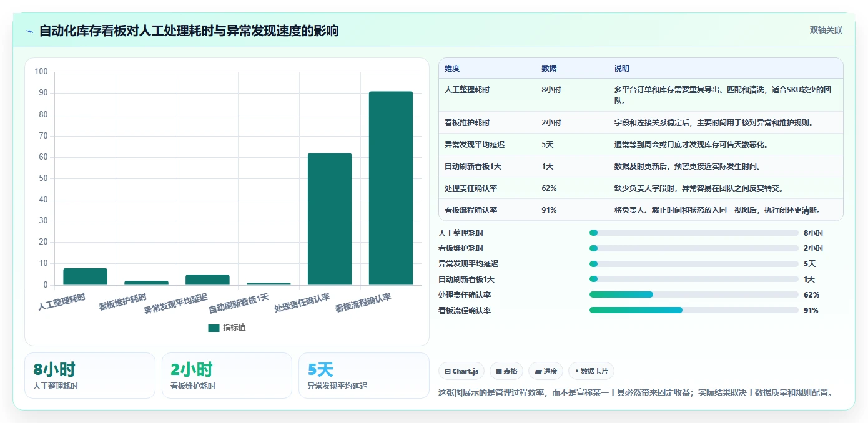Open the 5天 异常发现平均延迟 stat card

[x=364, y=376]
